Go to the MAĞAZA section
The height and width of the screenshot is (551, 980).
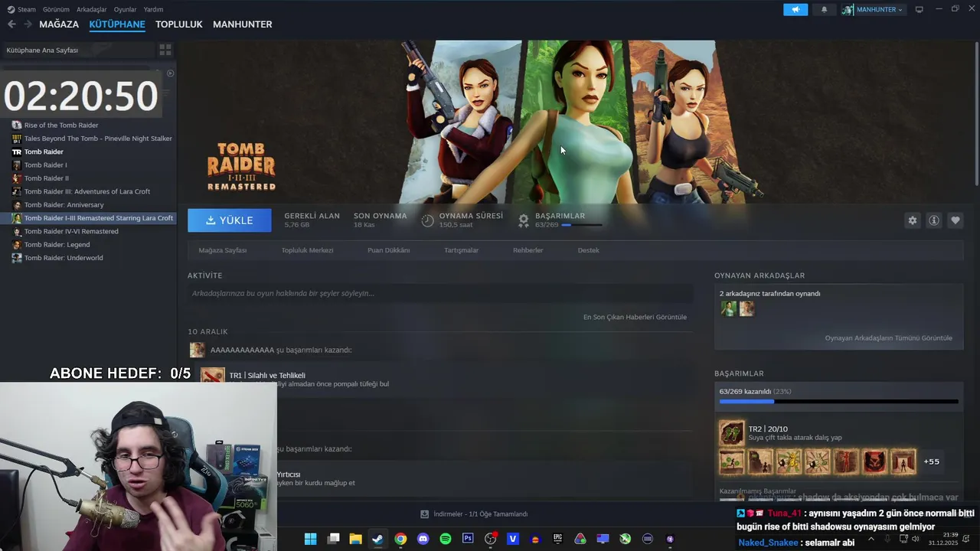[x=59, y=24]
